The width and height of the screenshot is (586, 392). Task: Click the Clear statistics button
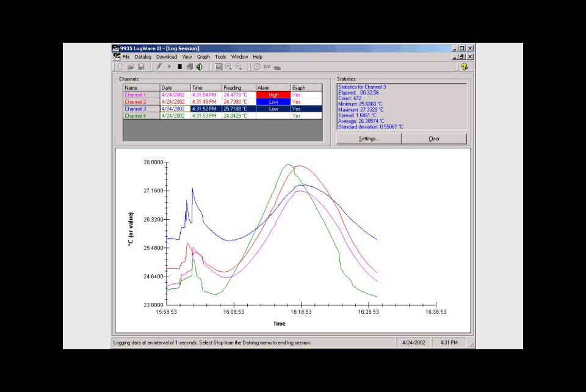(x=435, y=138)
